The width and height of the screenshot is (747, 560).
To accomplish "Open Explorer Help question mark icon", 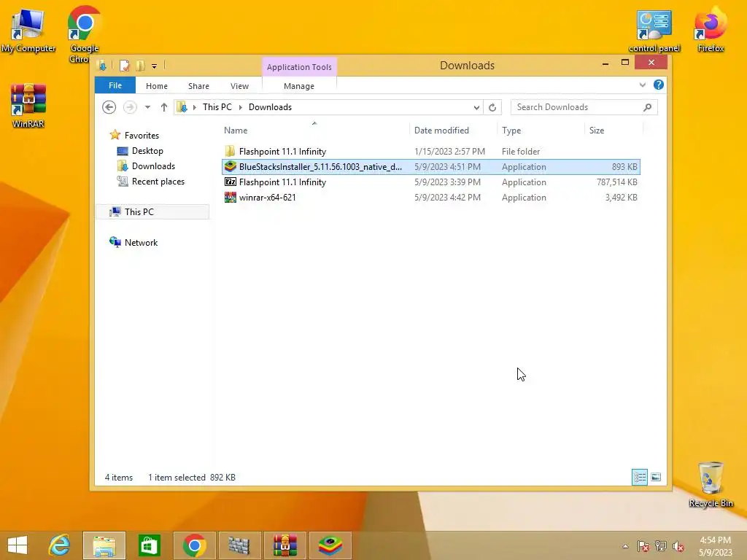I will coord(659,85).
